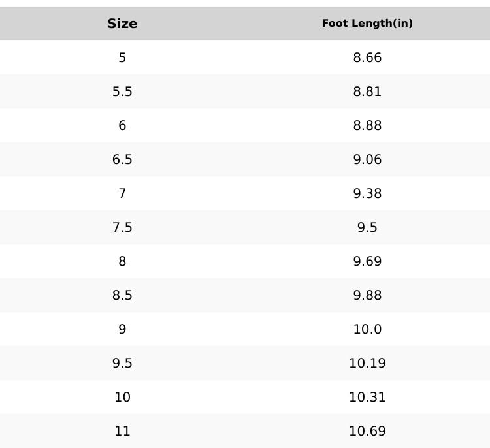Image resolution: width=490 pixels, height=448 pixels.
Task: Pick the 10.0 foot length value
Action: pyautogui.click(x=367, y=329)
